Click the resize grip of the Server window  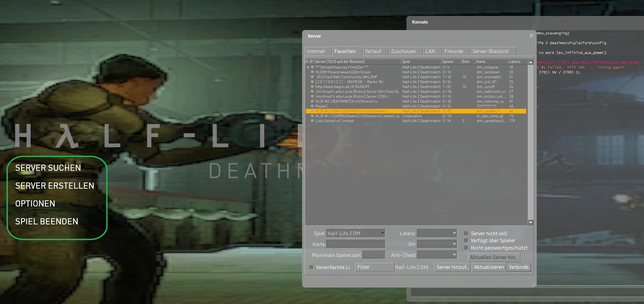coord(533,284)
